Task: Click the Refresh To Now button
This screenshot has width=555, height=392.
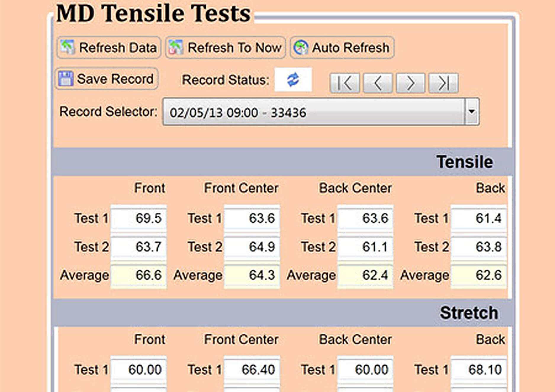Action: 226,48
